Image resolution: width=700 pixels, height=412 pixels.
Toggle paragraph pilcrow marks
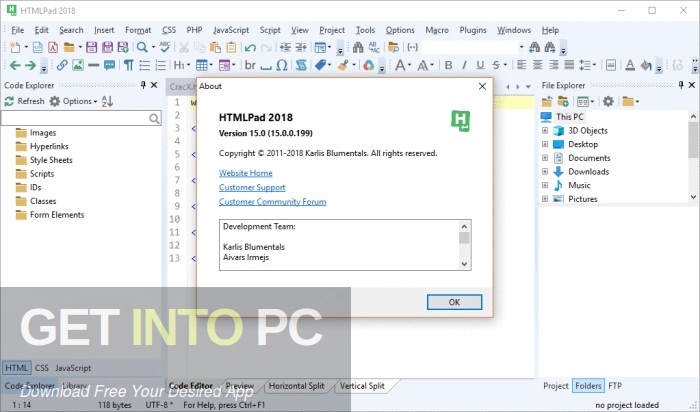129,66
